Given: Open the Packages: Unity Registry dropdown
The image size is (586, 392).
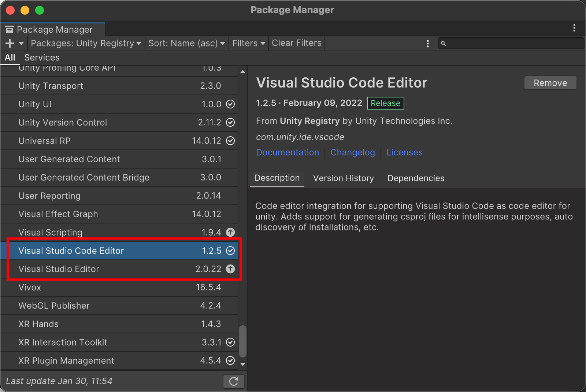Looking at the screenshot, I should [86, 43].
